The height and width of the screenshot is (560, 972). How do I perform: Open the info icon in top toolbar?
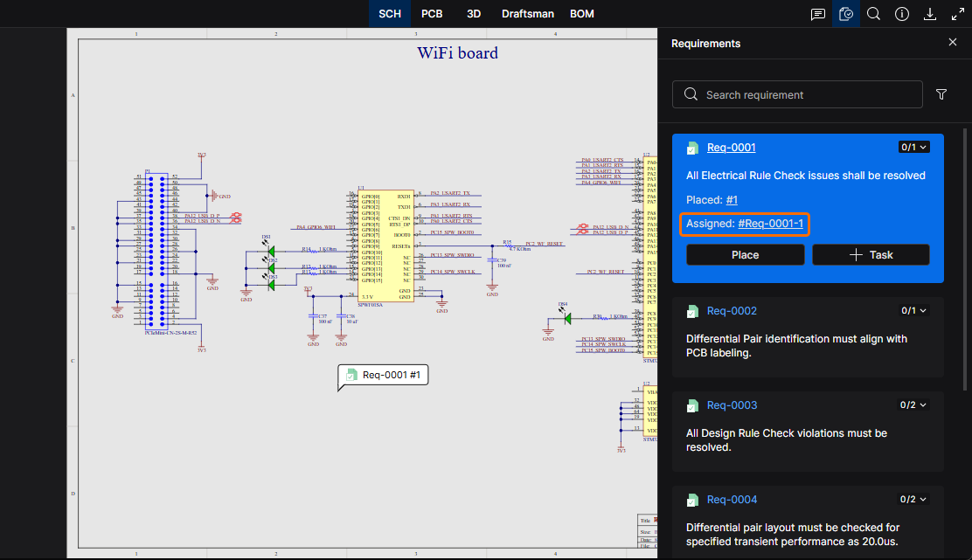click(x=902, y=14)
